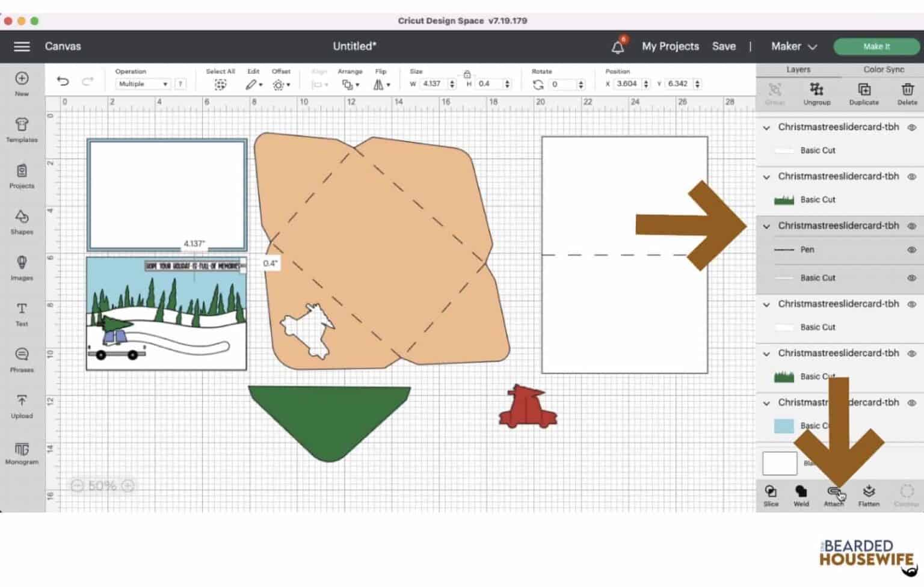Click the Make It button
This screenshot has width=924, height=587.
point(876,46)
